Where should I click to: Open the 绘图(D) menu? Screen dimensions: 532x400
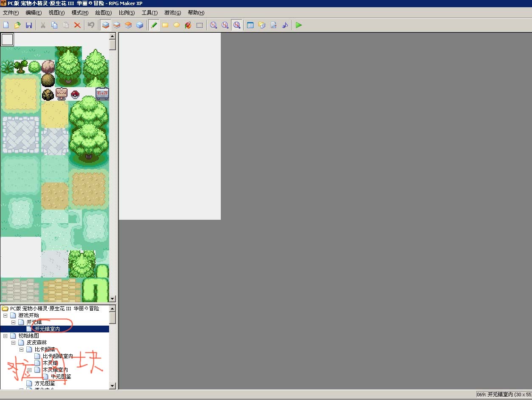tap(104, 13)
